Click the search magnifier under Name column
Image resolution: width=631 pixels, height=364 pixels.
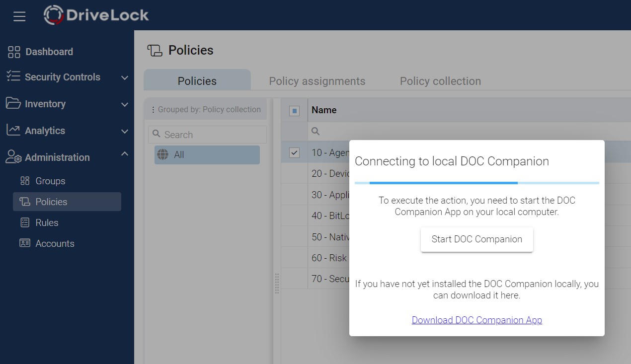315,131
